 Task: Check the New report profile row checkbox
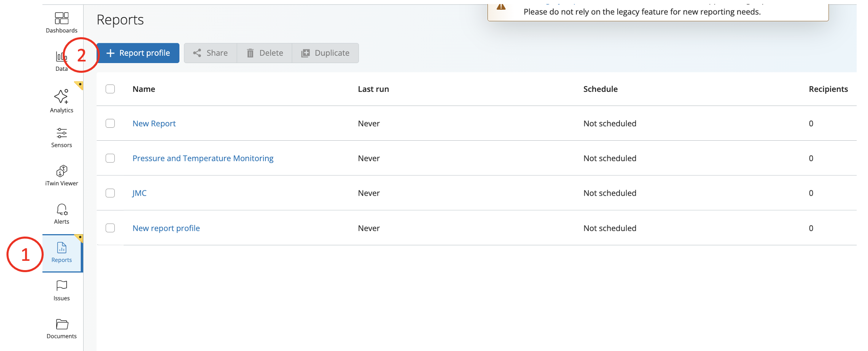coord(110,228)
